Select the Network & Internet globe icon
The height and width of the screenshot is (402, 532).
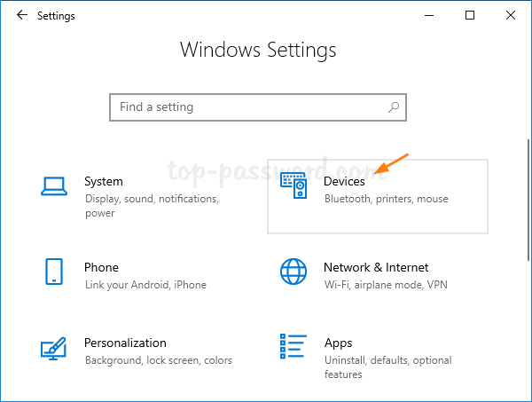tap(293, 272)
